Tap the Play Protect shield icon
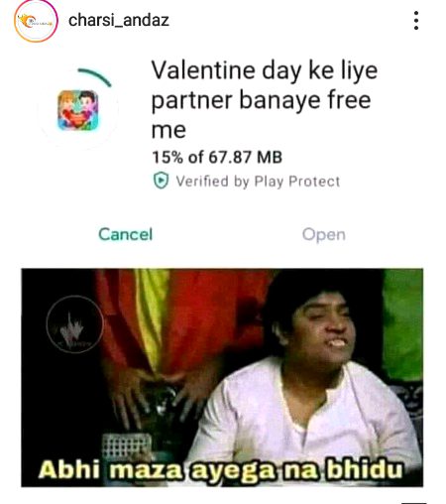Viewport: 446px width, 504px height. tap(161, 181)
